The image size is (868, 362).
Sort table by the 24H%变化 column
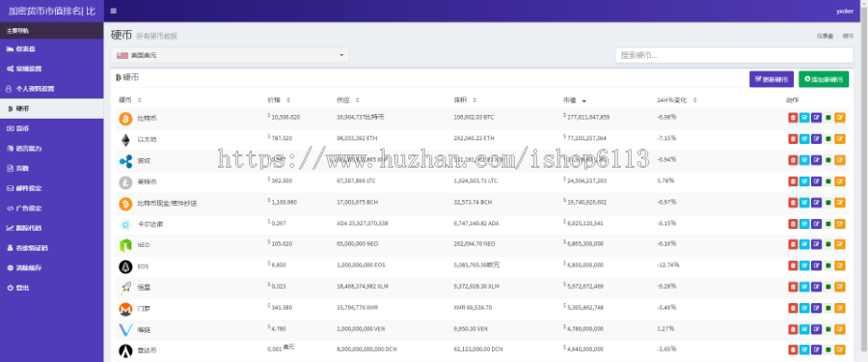tap(676, 100)
